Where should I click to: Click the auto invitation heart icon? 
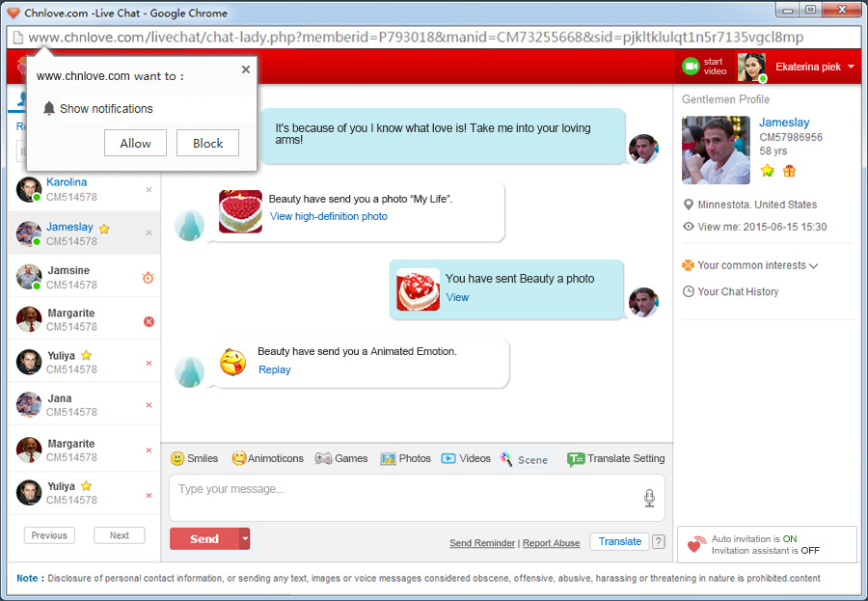point(696,544)
